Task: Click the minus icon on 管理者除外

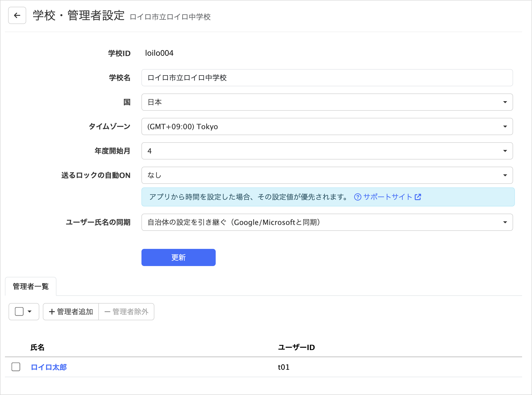Action: pos(107,312)
